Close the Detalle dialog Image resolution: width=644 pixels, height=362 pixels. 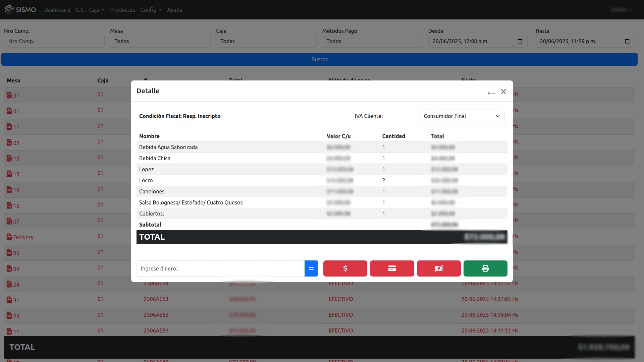coord(503,92)
